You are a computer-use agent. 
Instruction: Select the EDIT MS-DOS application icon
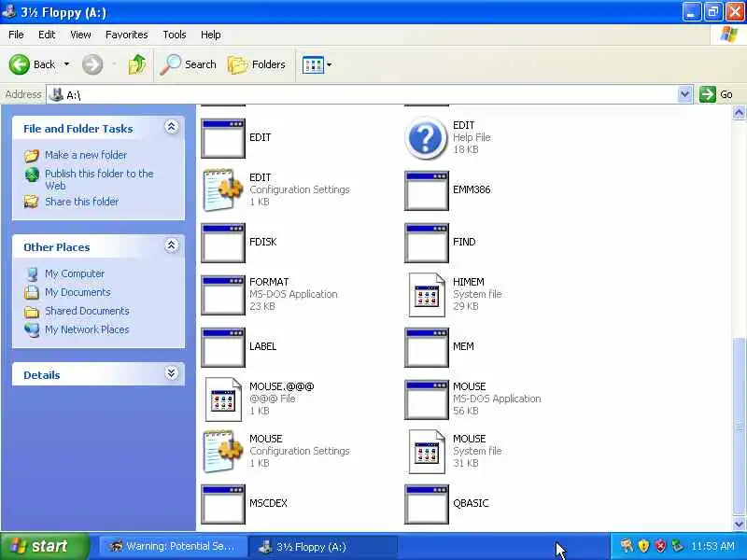click(x=223, y=138)
